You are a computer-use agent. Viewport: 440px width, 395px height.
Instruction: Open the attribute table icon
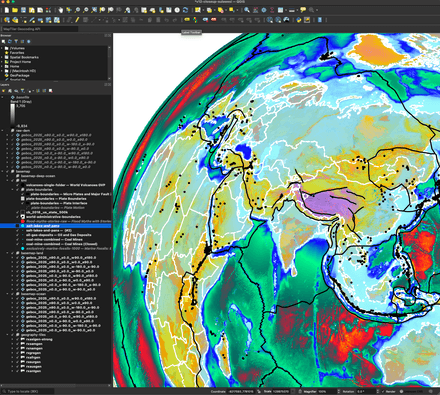(x=280, y=10)
